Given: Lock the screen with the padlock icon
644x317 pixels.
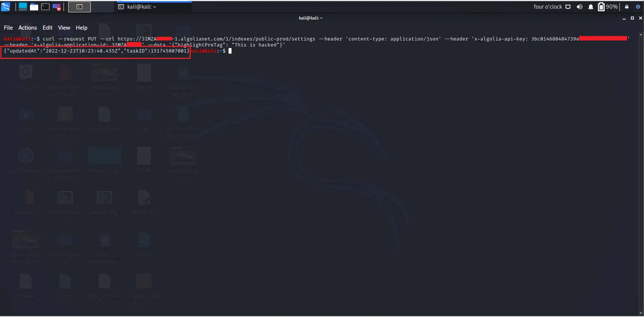Looking at the screenshot, I should click(x=627, y=7).
